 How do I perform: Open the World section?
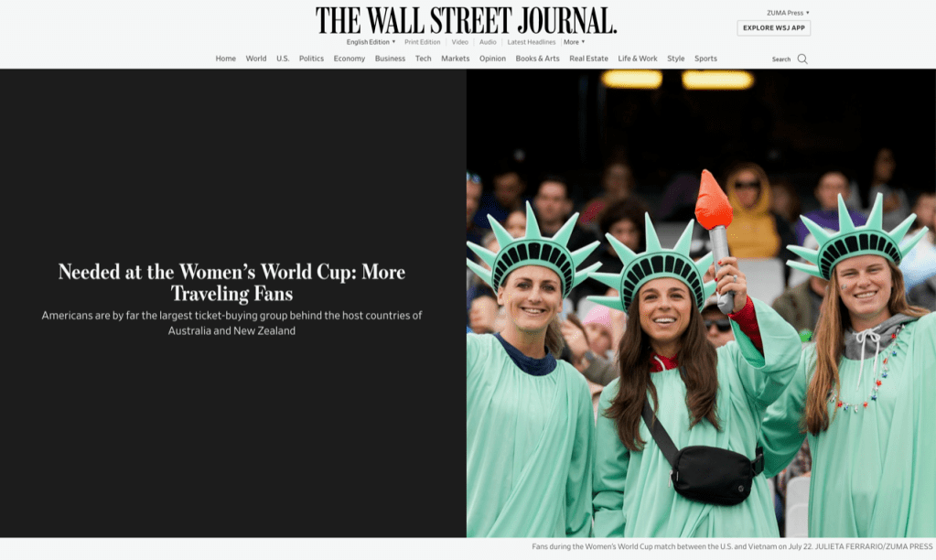coord(256,59)
